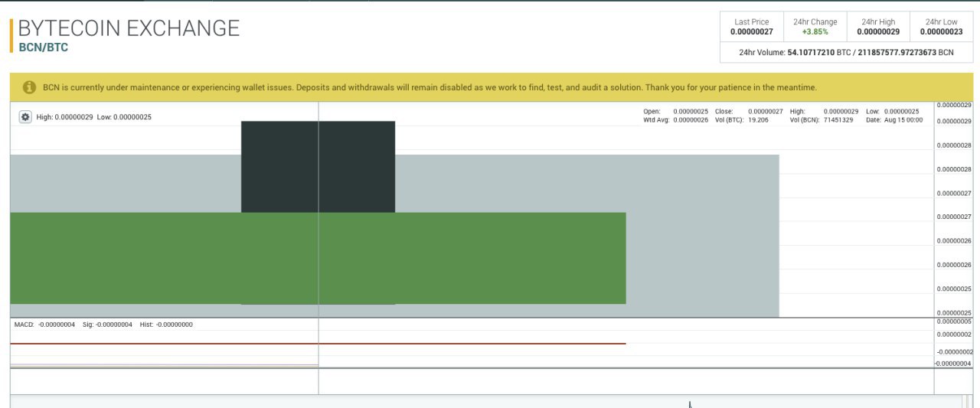980x408 pixels.
Task: Click the BYTECOIN EXCHANGE heading
Action: tap(129, 28)
